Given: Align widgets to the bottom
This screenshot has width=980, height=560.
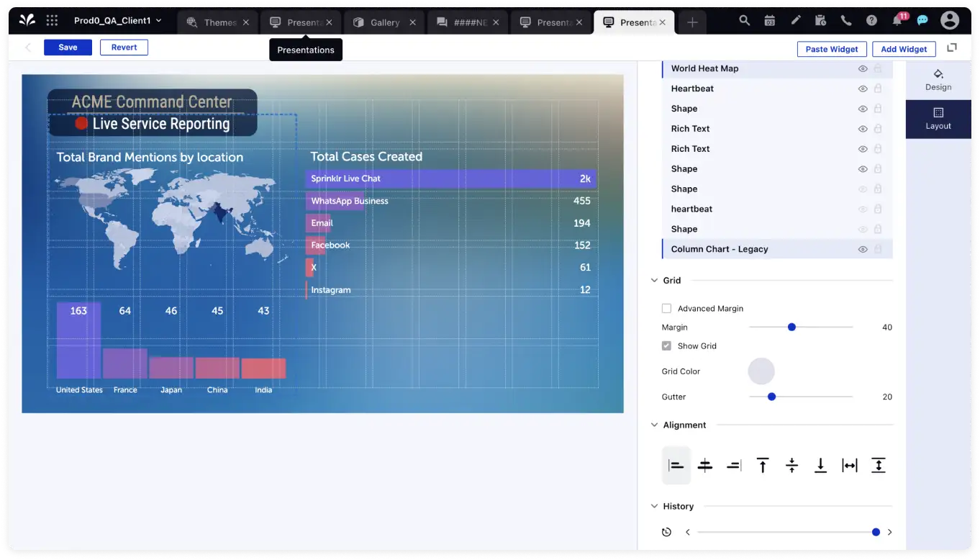Looking at the screenshot, I should click(820, 466).
